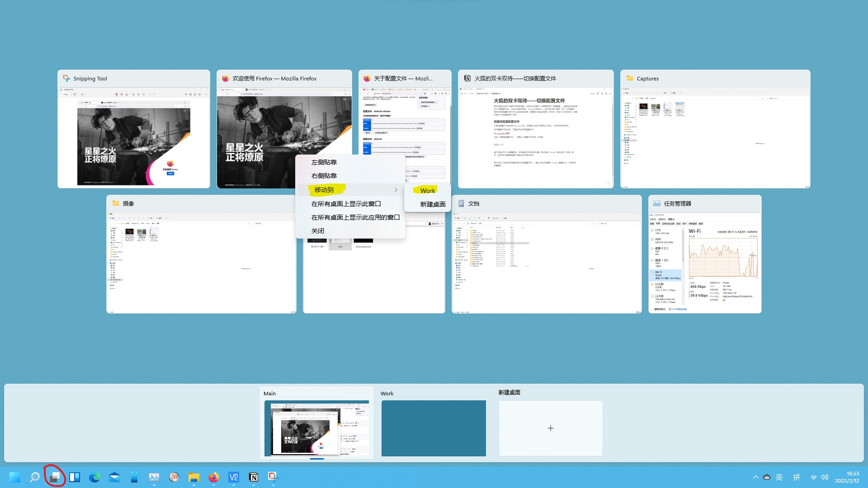Click the Windows Start button

(14, 477)
